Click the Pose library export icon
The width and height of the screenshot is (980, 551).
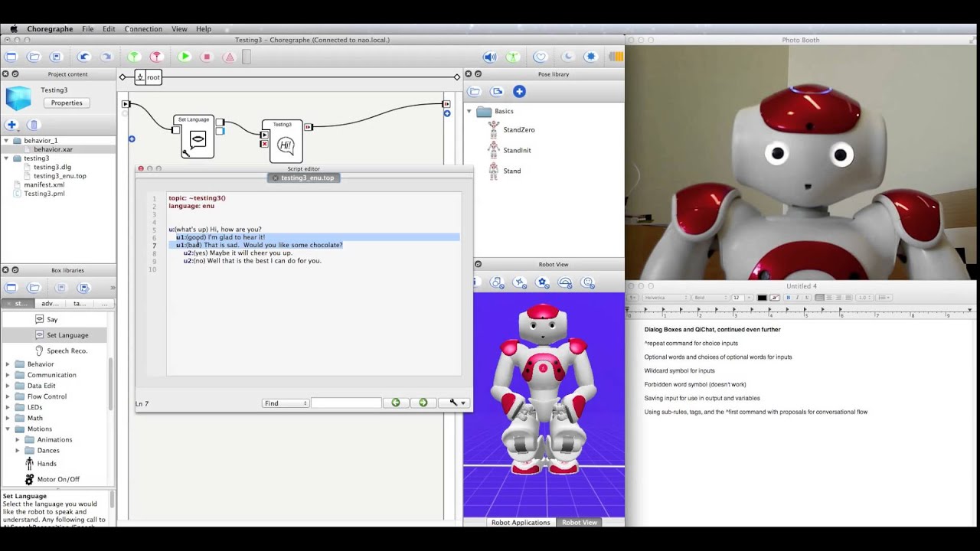(x=497, y=92)
